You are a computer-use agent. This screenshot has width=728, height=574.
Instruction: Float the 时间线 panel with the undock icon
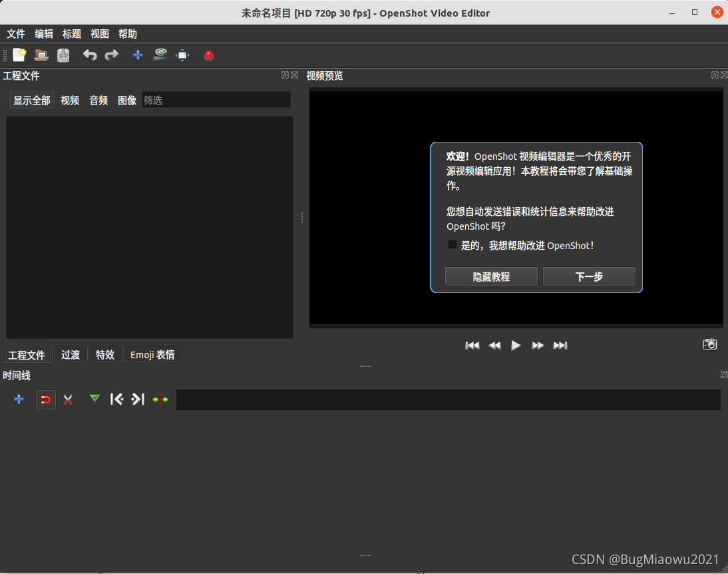[724, 375]
